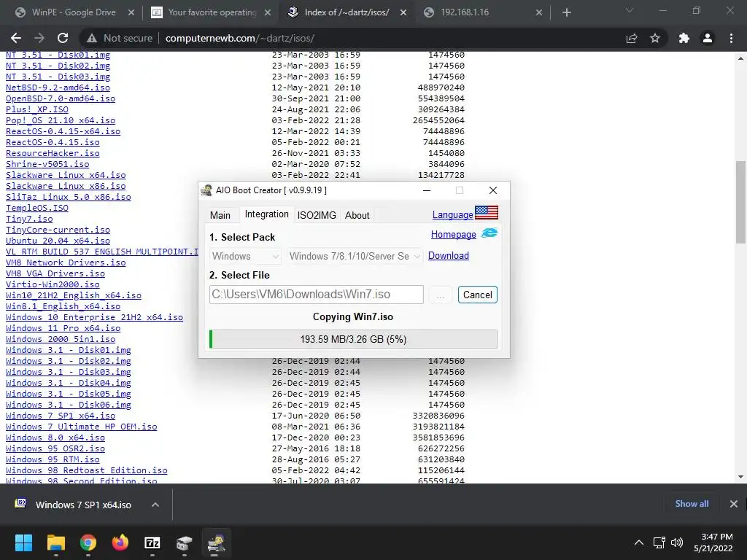Open NetBSD-9.2-amd64.iso link

58,87
